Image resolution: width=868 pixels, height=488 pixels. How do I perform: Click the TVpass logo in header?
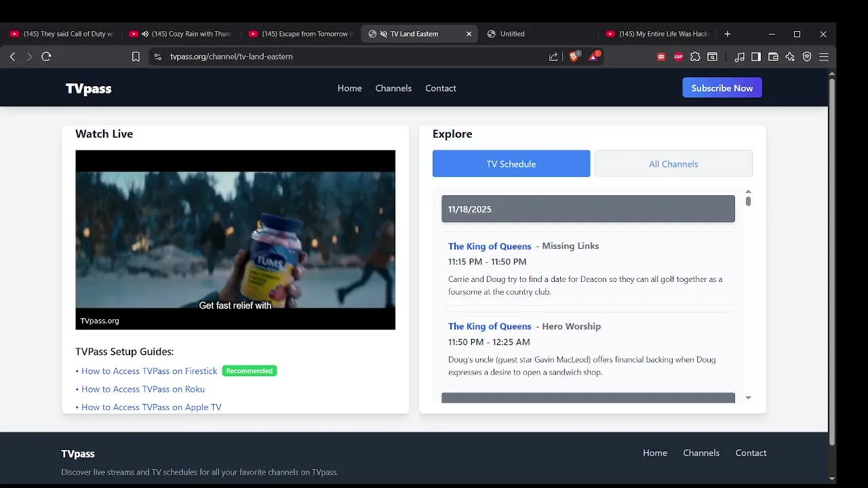pos(89,88)
